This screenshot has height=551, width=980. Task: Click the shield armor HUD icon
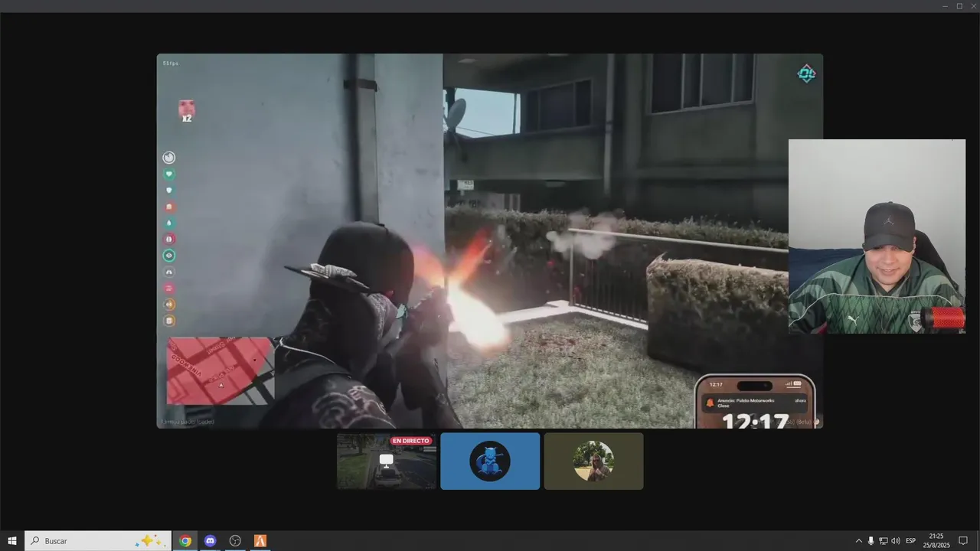[x=169, y=191]
